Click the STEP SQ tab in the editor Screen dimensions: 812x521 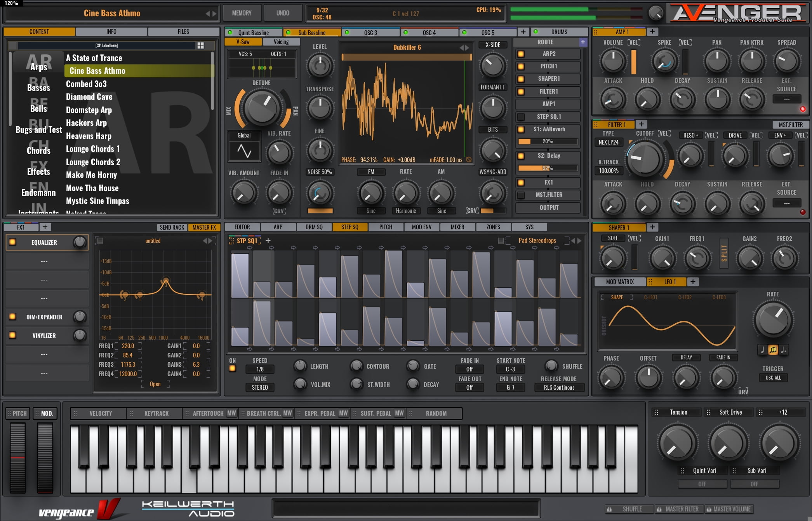tap(349, 227)
